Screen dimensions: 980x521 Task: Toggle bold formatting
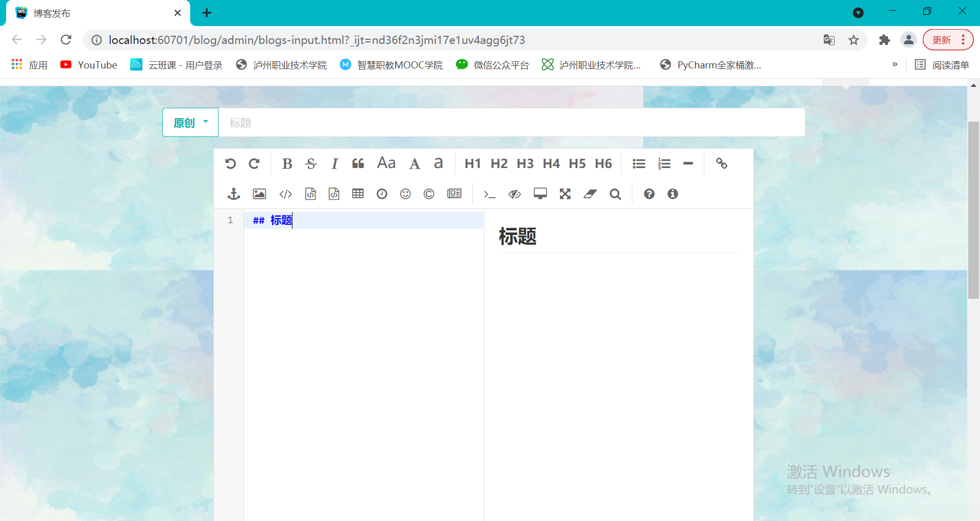(287, 163)
